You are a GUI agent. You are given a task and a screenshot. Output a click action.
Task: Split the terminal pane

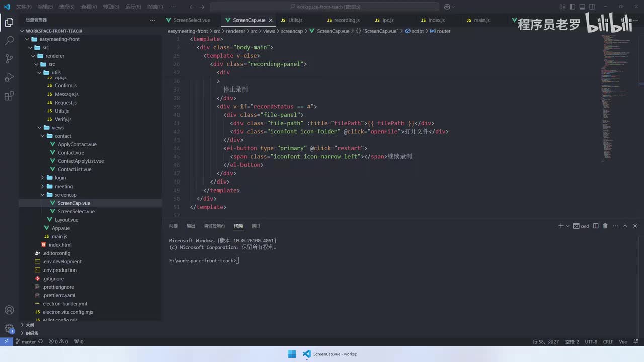point(596,226)
